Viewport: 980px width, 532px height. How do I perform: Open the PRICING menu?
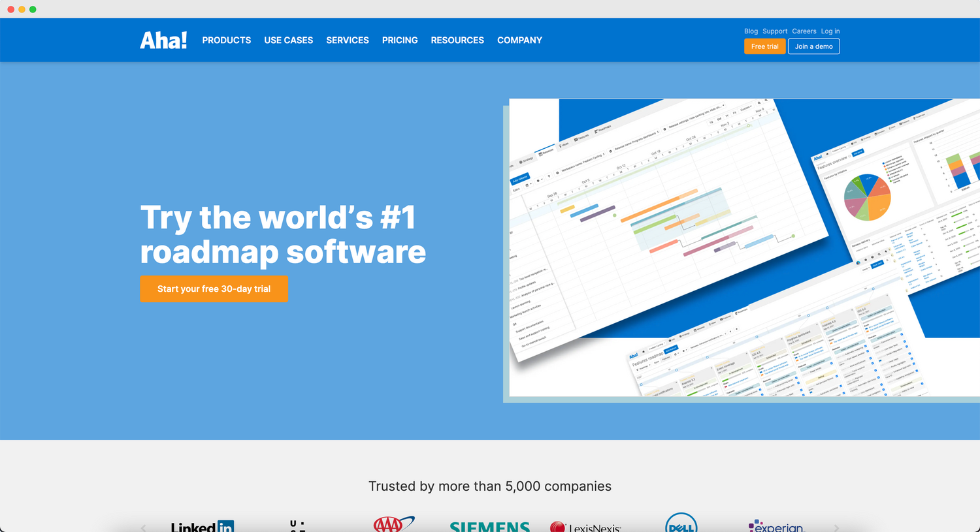click(400, 40)
